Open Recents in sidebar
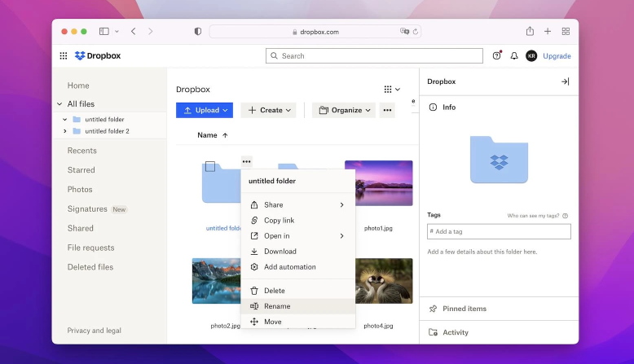 82,151
